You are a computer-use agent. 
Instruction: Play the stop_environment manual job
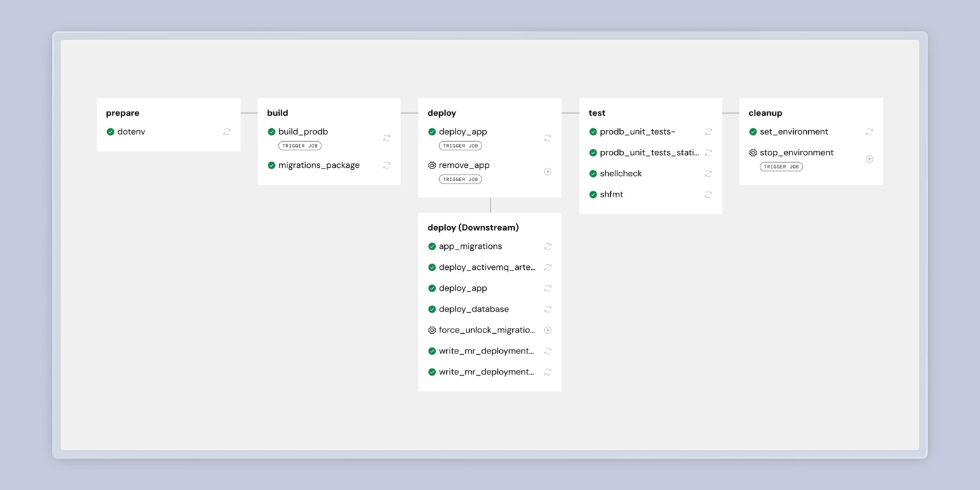869,159
